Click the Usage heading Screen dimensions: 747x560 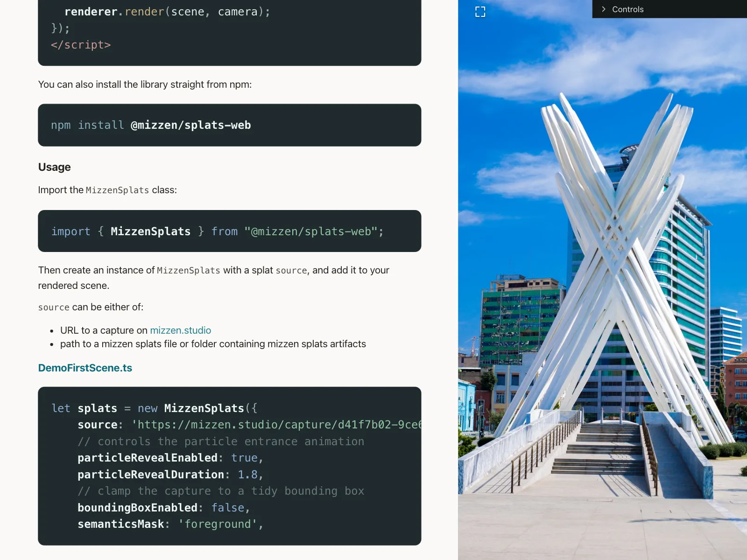click(55, 167)
